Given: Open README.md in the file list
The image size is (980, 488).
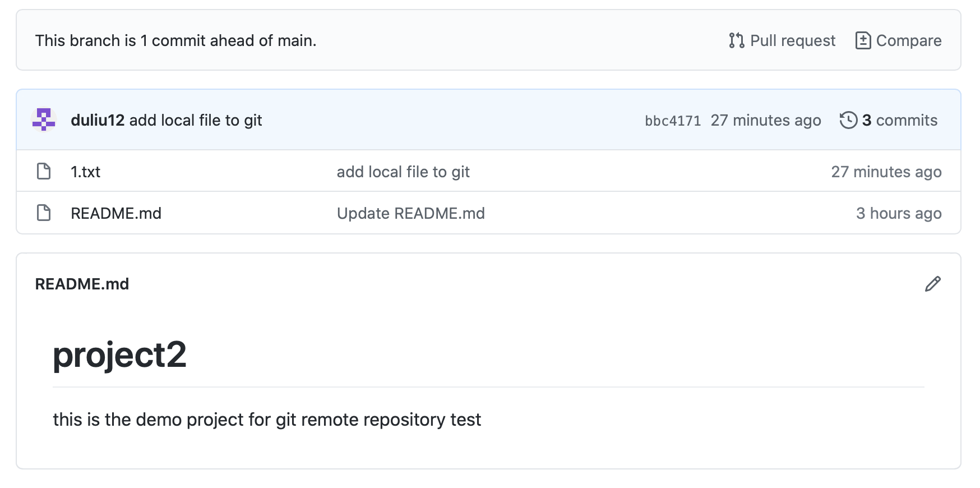Looking at the screenshot, I should coord(116,213).
